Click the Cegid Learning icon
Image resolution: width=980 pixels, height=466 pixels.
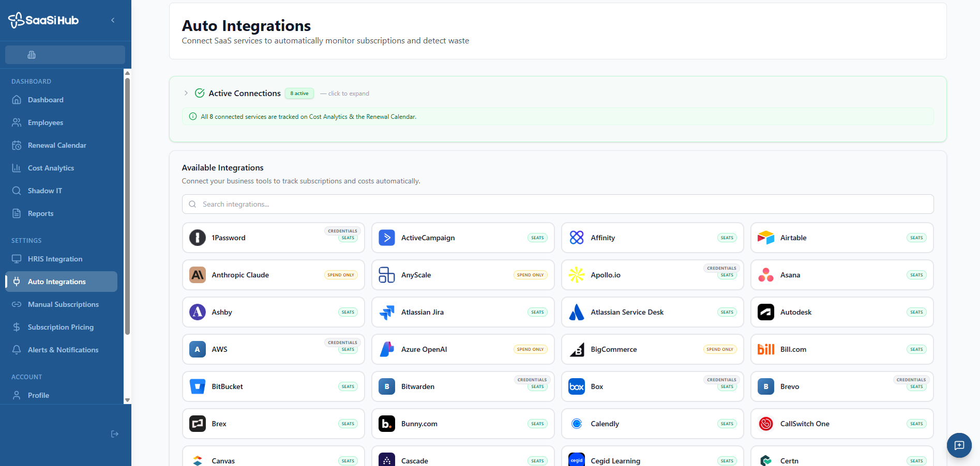click(x=577, y=460)
